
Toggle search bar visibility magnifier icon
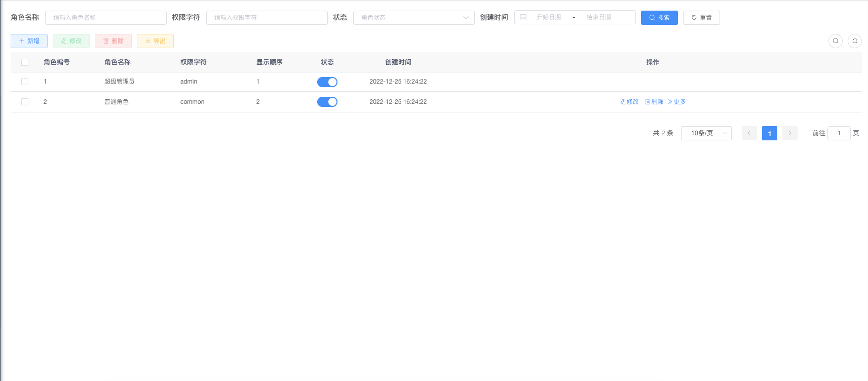tap(836, 41)
